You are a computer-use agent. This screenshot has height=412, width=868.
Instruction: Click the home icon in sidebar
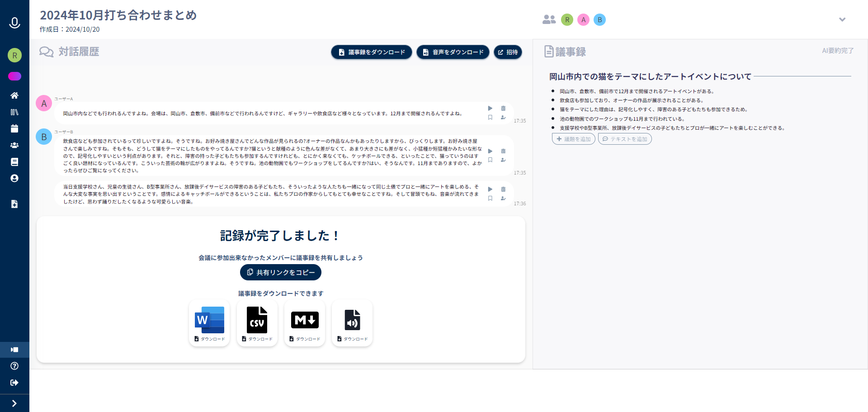pyautogui.click(x=14, y=95)
